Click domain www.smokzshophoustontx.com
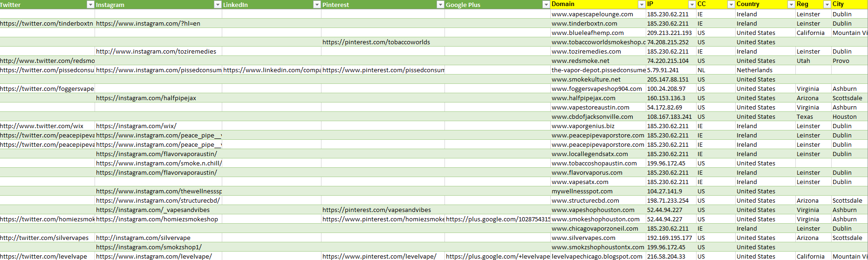Screen dimensions: 868x260 pos(598,247)
